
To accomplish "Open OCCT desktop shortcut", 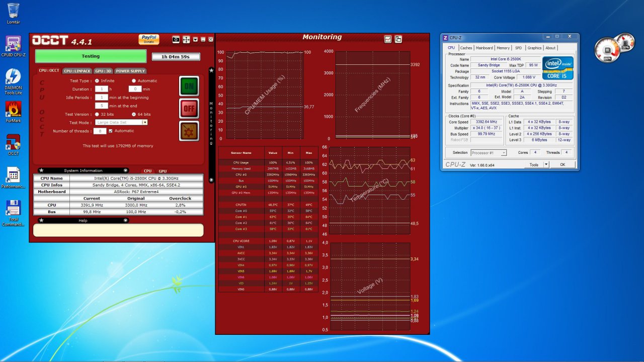I will coord(14,146).
